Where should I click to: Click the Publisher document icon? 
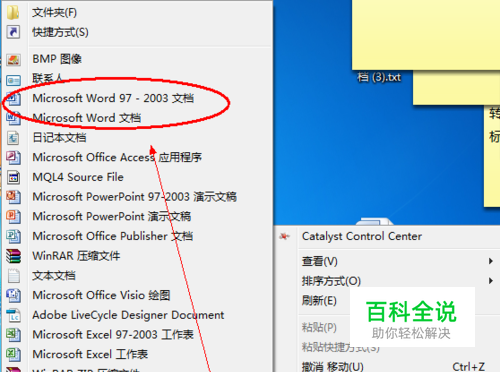click(x=13, y=236)
